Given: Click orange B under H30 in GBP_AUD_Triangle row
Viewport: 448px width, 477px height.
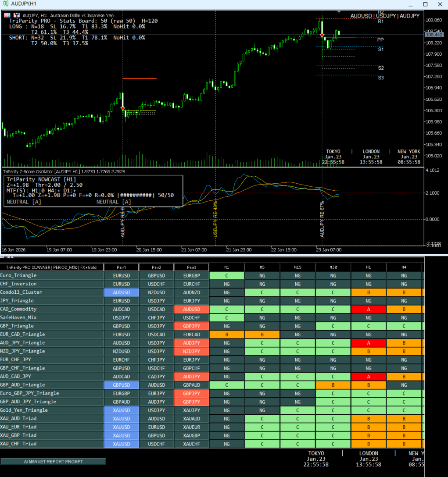Looking at the screenshot, I should [x=333, y=385].
